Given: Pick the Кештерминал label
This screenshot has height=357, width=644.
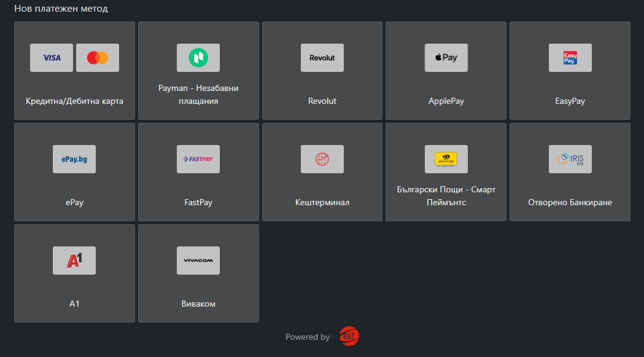Looking at the screenshot, I should [x=322, y=202].
